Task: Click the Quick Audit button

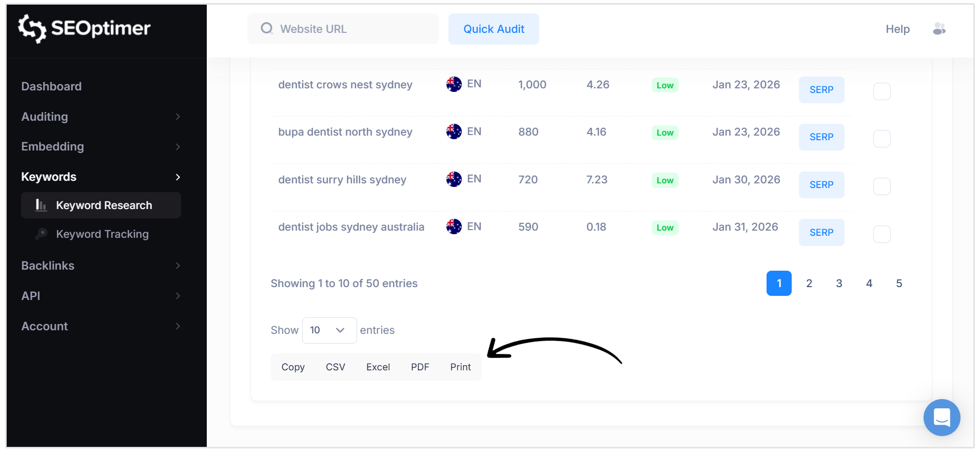Action: 493,29
